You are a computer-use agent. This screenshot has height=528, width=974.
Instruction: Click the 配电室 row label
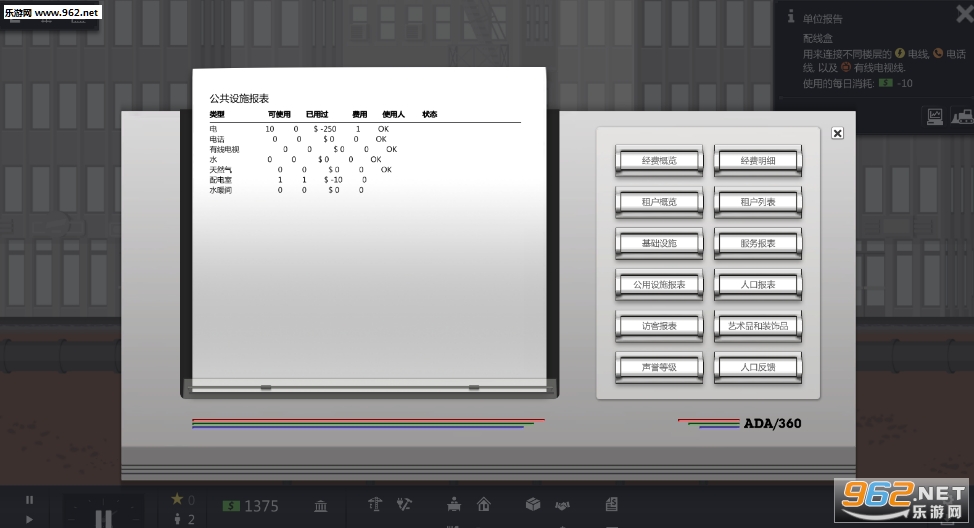(x=221, y=180)
